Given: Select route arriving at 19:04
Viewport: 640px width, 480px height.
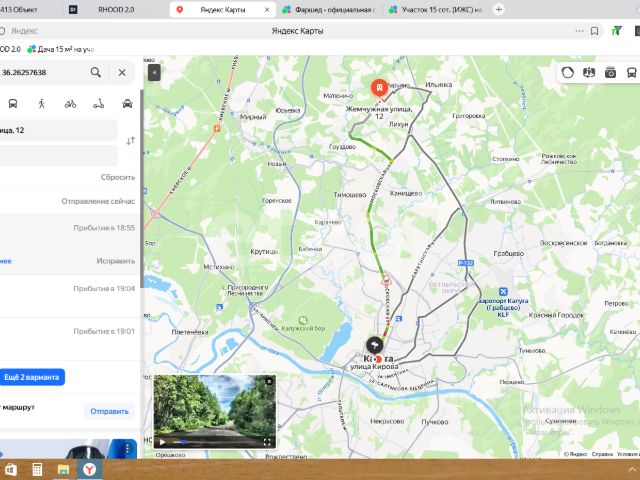Looking at the screenshot, I should pyautogui.click(x=70, y=296).
